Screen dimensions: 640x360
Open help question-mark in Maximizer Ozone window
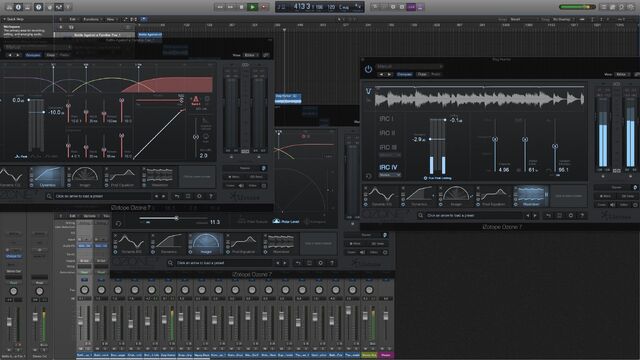coord(582,216)
